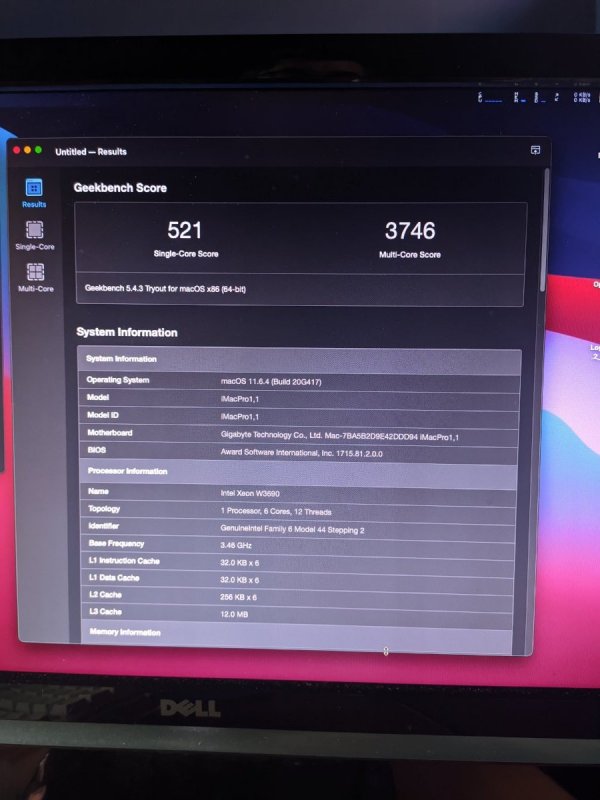
Task: Select the 12.0 MB value
Action: pyautogui.click(x=234, y=614)
